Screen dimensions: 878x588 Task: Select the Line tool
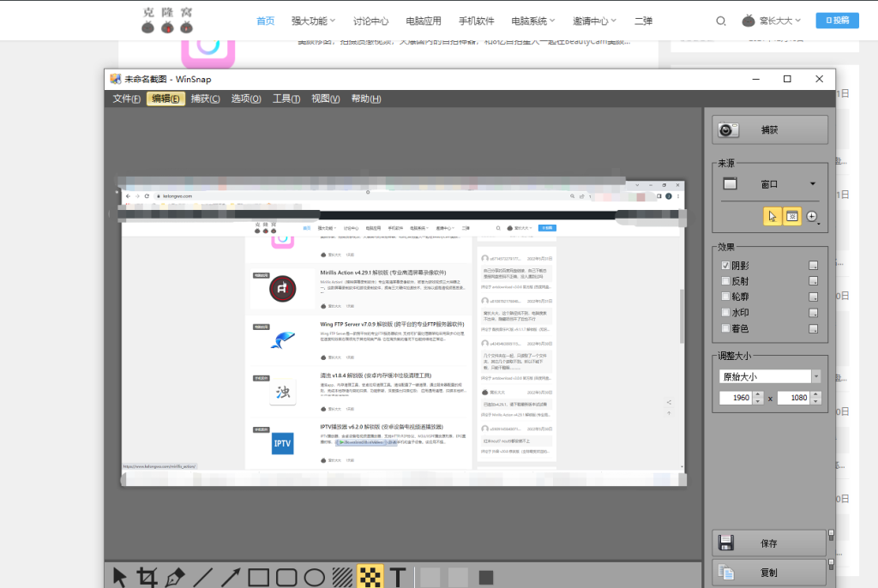coord(202,577)
